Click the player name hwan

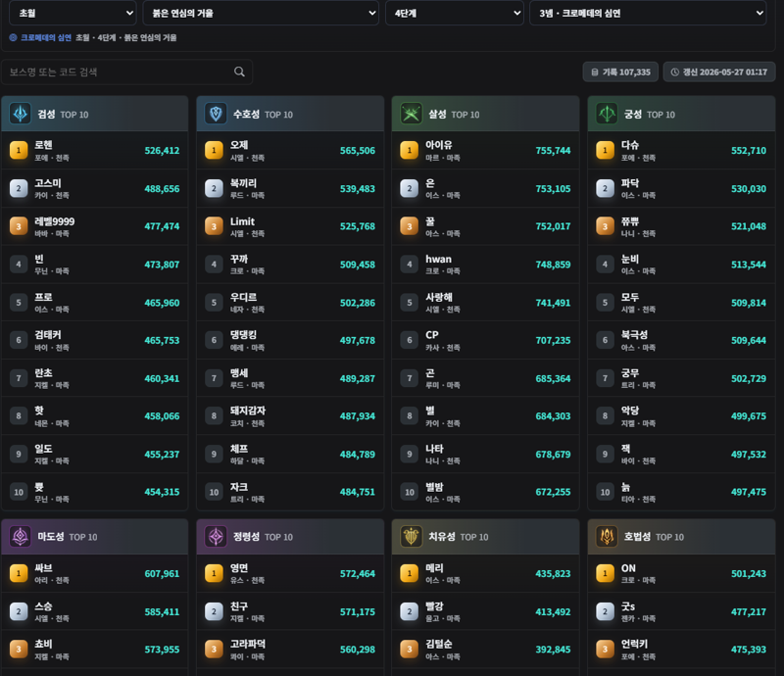438,259
